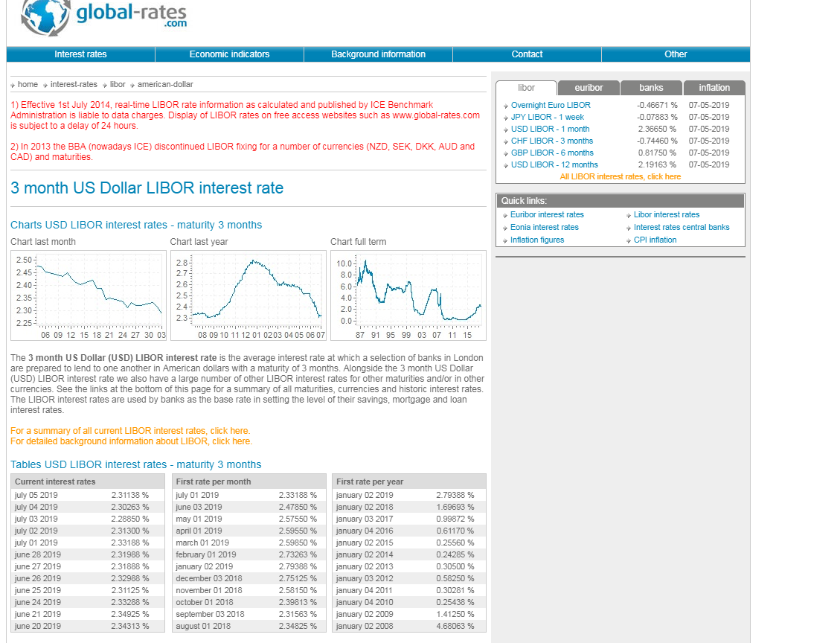The width and height of the screenshot is (840, 643).
Task: Go to american-dollar breadcrumb
Action: click(165, 84)
